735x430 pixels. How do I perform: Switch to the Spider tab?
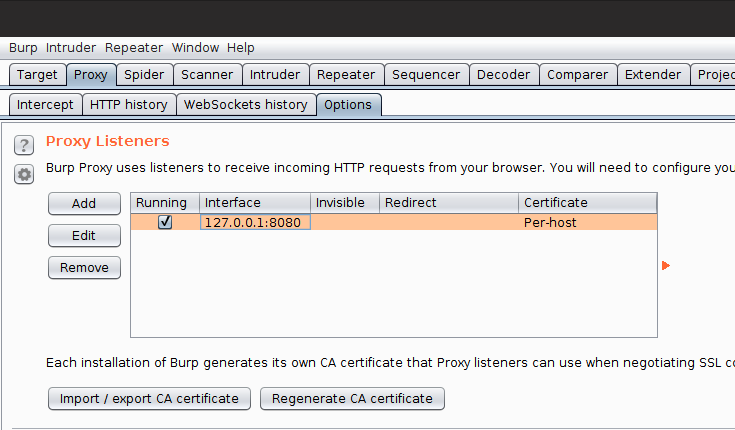coord(144,75)
